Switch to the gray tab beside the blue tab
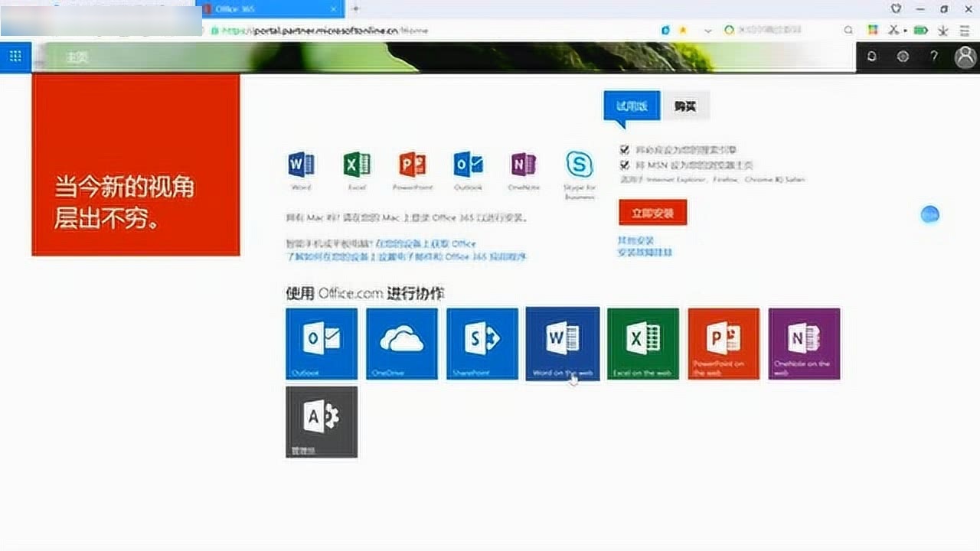 685,106
